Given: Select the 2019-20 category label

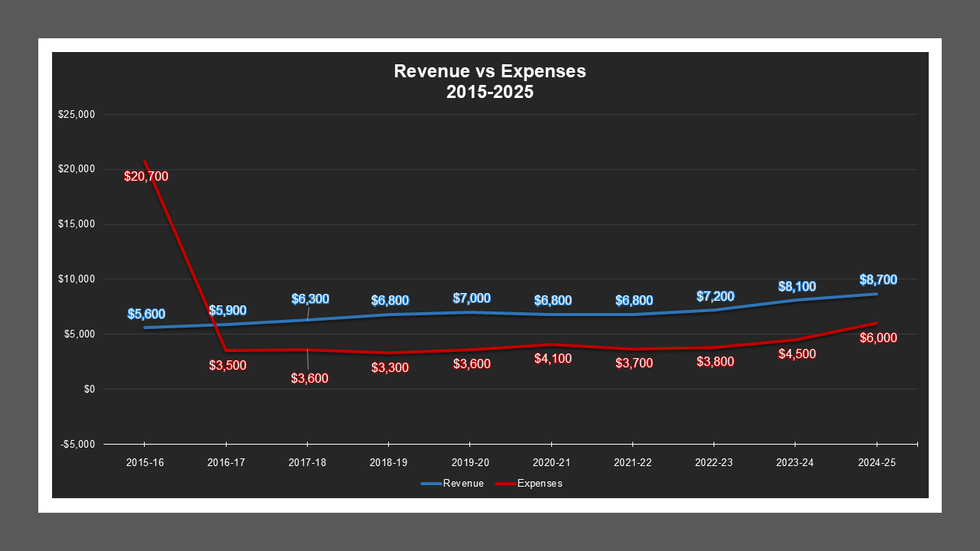Looking at the screenshot, I should click(470, 462).
